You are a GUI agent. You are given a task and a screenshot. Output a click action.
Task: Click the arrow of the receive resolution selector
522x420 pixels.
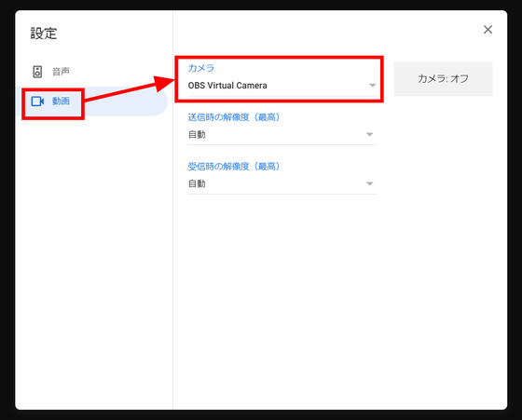click(x=369, y=183)
